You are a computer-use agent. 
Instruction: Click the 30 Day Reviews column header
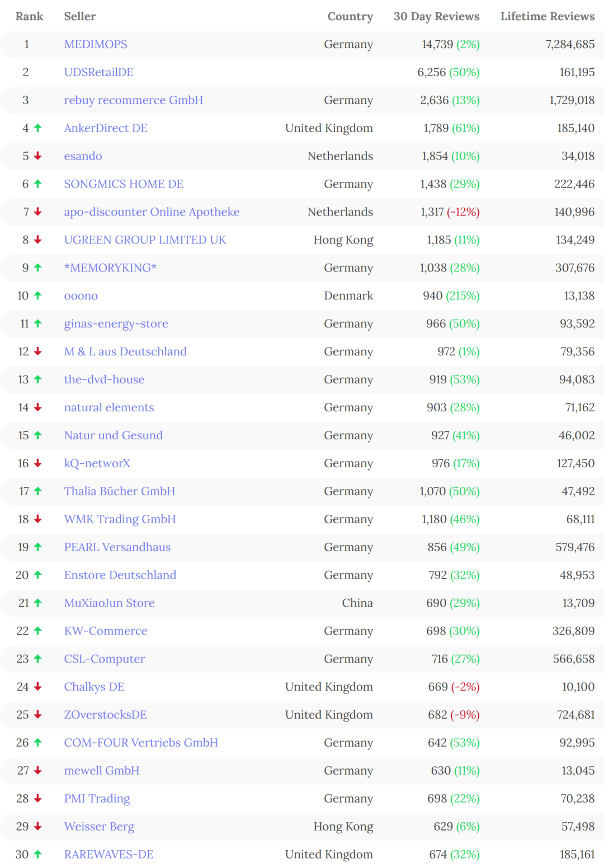click(437, 16)
